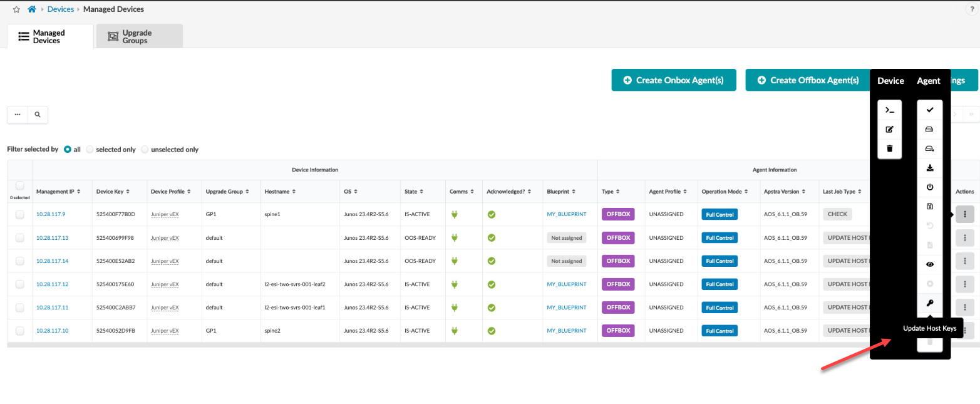The height and width of the screenshot is (404, 980).
Task: Toggle the select-all checkbox in table header
Action: point(19,186)
